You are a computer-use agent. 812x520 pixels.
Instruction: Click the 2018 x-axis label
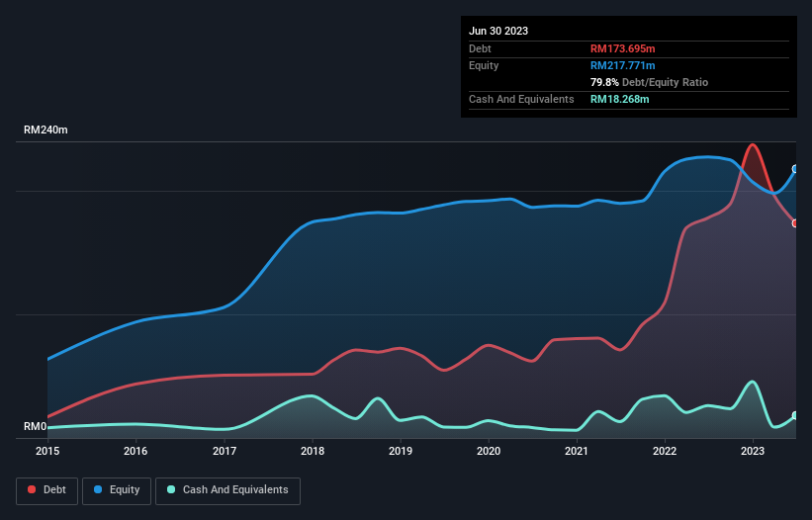(313, 451)
